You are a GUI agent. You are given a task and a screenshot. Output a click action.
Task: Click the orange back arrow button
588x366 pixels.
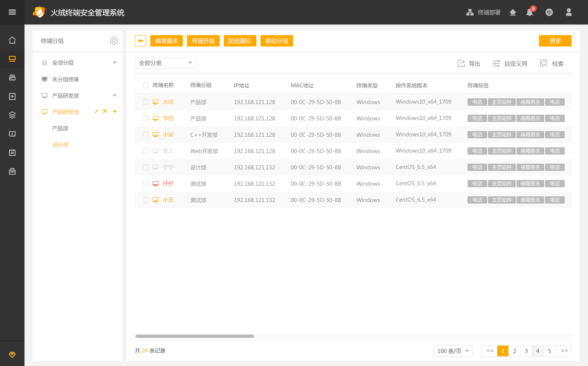pyautogui.click(x=140, y=41)
